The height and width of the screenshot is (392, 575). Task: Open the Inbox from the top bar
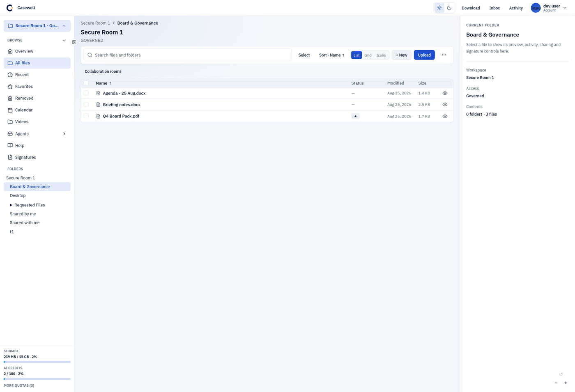tap(494, 8)
